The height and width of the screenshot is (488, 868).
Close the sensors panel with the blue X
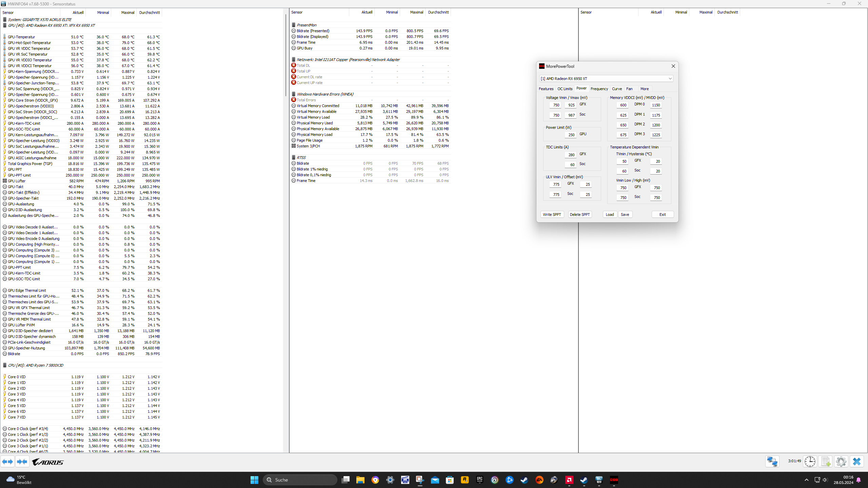857,462
